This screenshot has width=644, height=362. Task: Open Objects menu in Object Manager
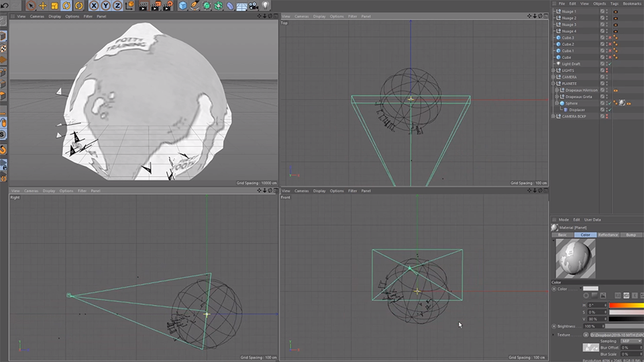point(599,4)
